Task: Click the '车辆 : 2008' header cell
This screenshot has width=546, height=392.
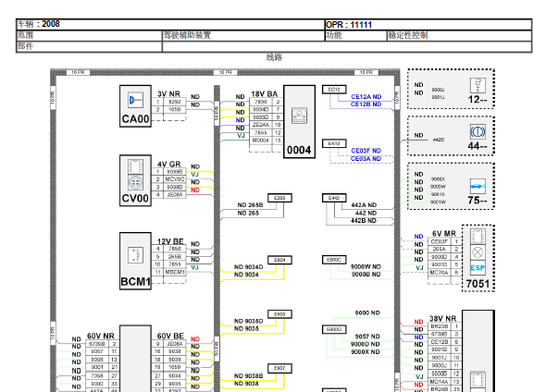Action: coord(170,24)
